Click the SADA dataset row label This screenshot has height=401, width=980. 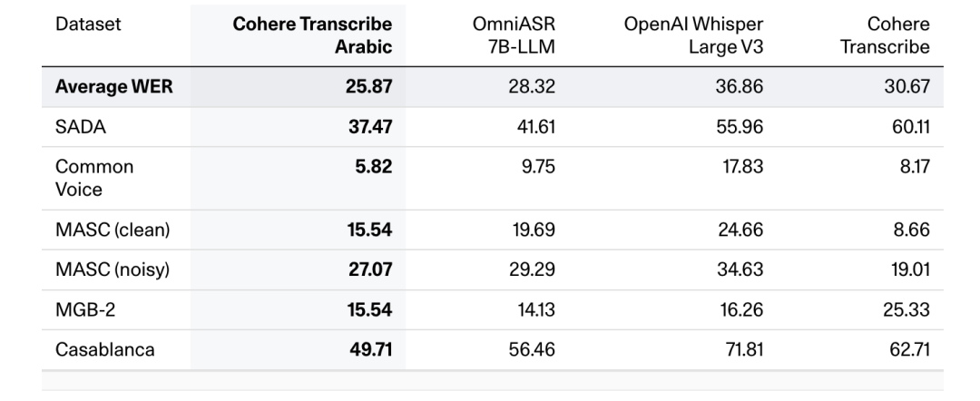(x=81, y=127)
